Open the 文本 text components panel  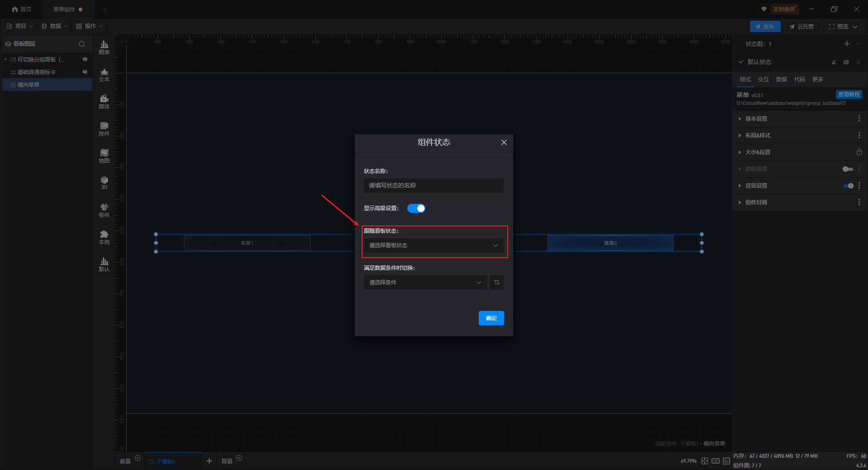click(x=104, y=75)
